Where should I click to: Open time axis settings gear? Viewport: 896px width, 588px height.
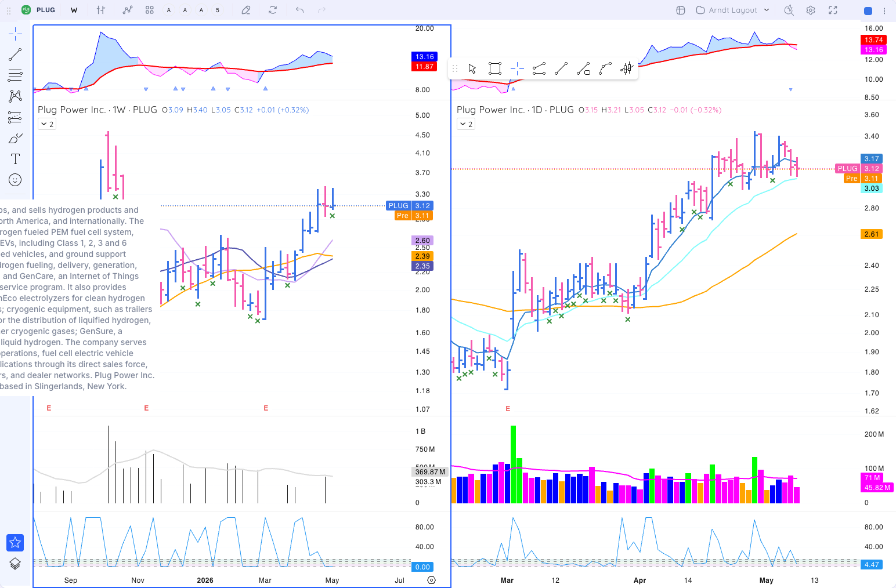431,580
